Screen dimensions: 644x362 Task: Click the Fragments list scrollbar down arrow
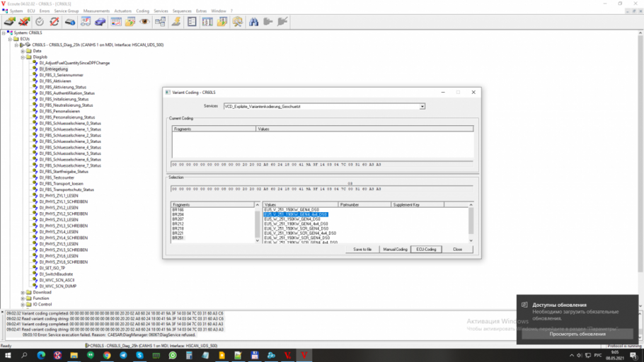coord(258,241)
